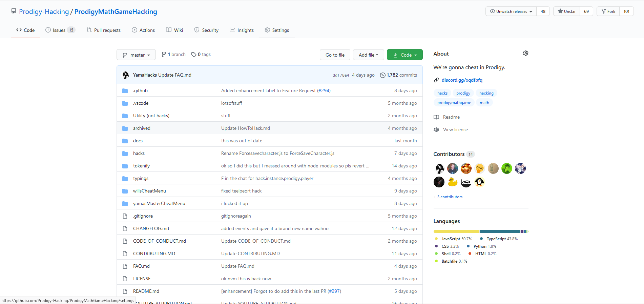Open the Utility (not hacks) folder
Screen dimensions: 644x304
coord(151,116)
